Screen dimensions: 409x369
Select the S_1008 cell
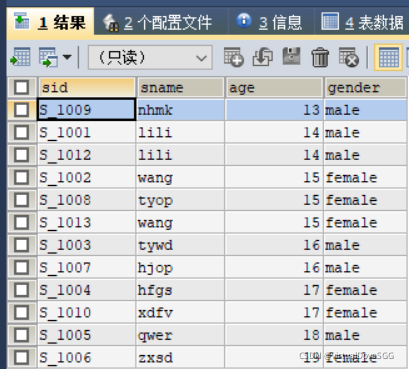(86, 200)
